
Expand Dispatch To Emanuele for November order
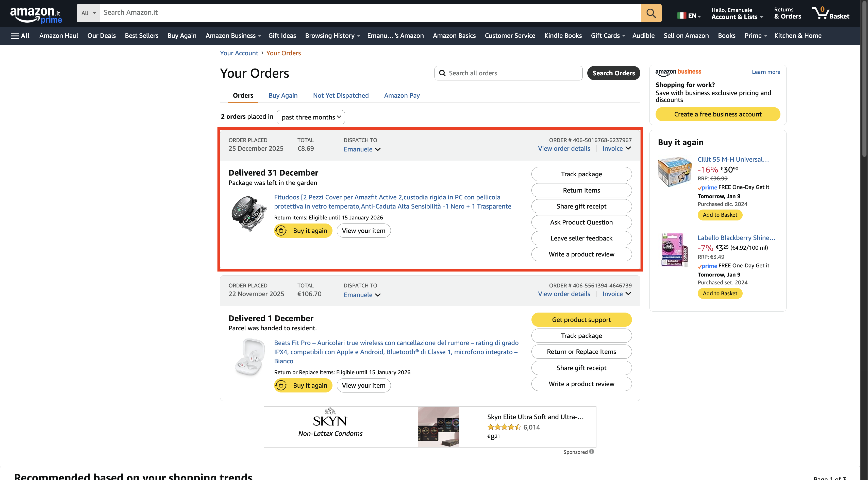click(362, 295)
